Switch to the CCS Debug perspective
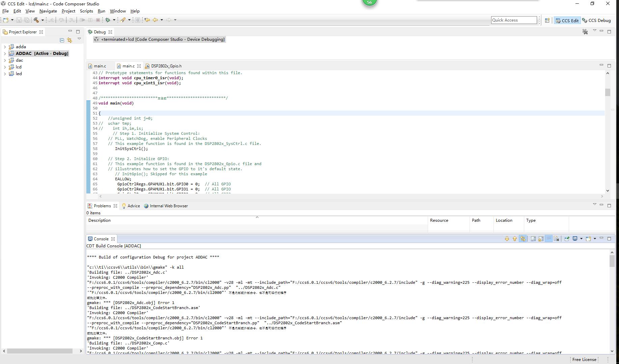The height and width of the screenshot is (364, 619). pyautogui.click(x=597, y=21)
